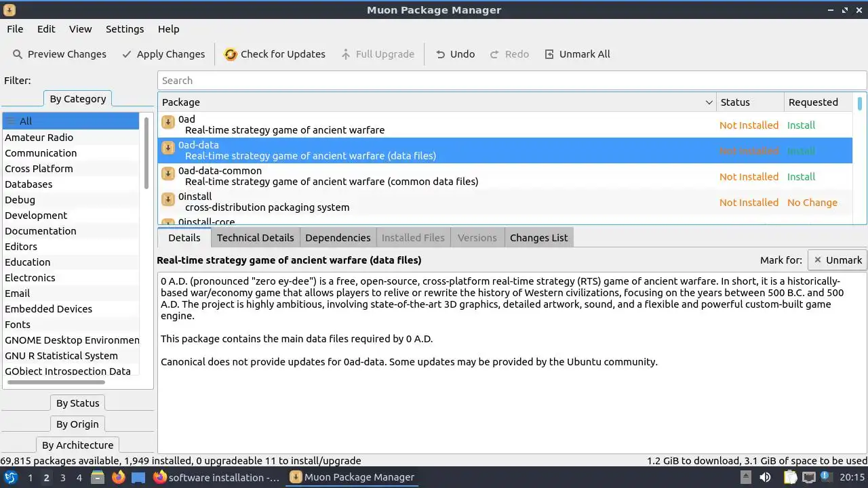This screenshot has width=868, height=488.
Task: Click the update notifier tray icon
Action: (827, 477)
